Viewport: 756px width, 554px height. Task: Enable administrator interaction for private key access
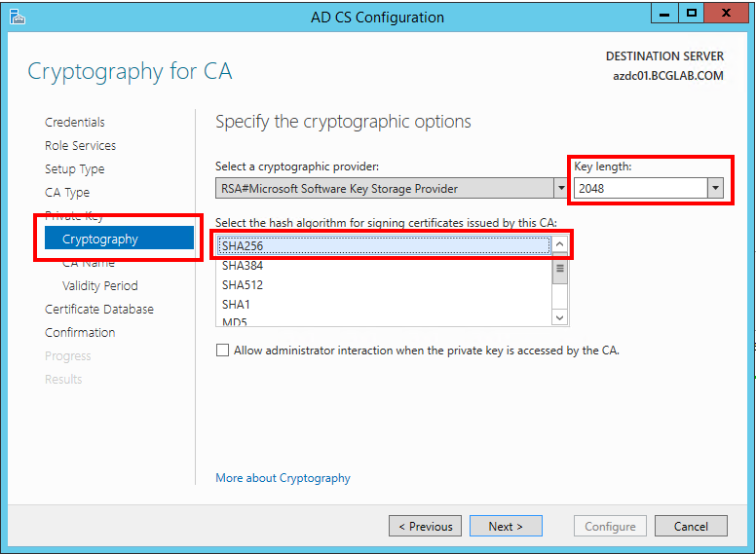coord(222,351)
